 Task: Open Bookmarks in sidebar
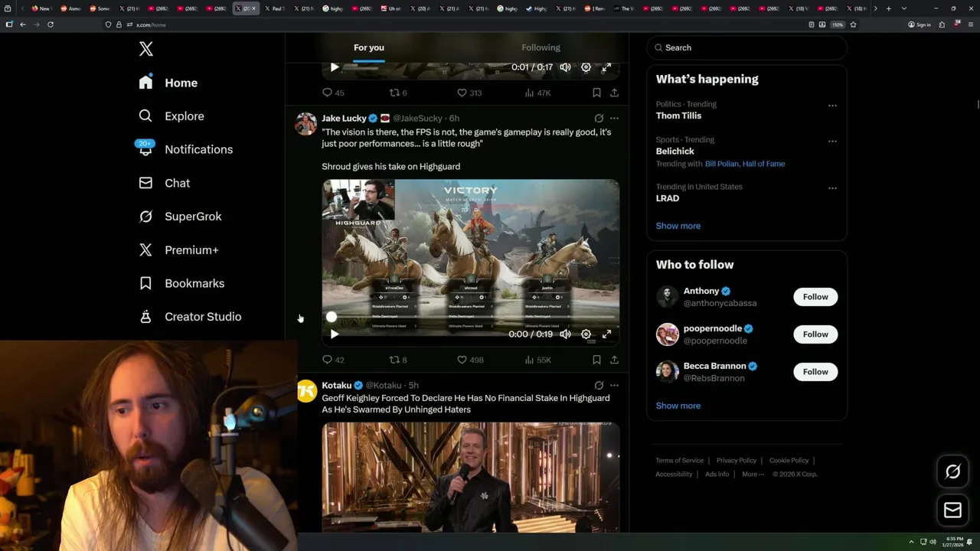coord(181,283)
